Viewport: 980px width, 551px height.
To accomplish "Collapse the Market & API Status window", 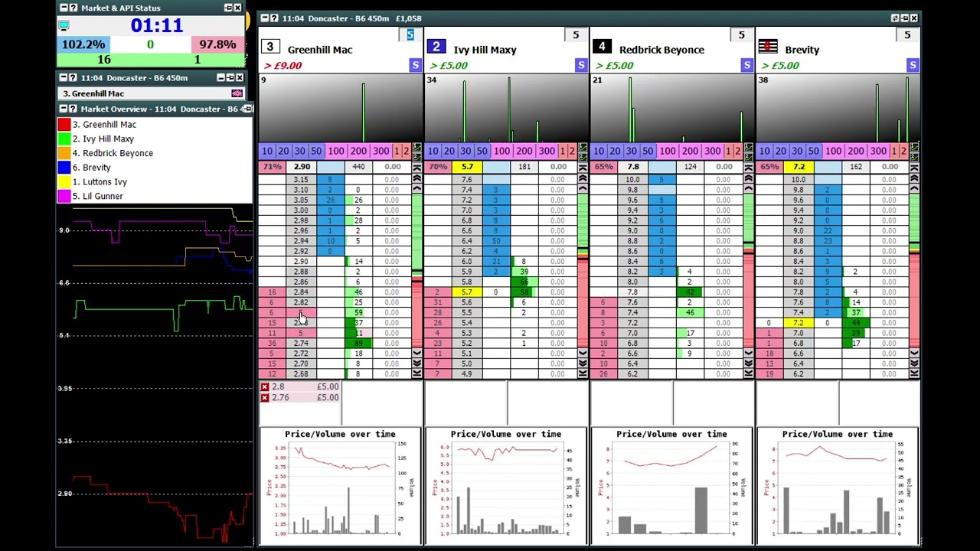I will coord(64,8).
